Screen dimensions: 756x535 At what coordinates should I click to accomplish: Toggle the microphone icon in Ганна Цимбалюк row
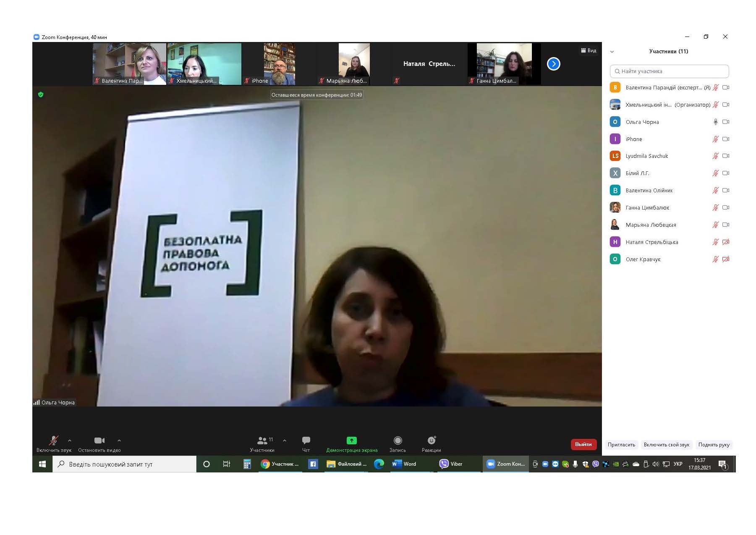pyautogui.click(x=716, y=207)
